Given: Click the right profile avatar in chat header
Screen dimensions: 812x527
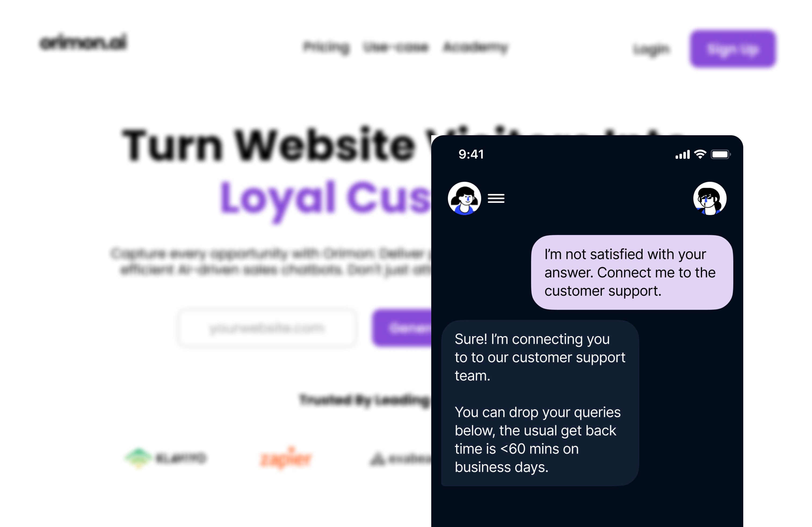Looking at the screenshot, I should tap(710, 198).
